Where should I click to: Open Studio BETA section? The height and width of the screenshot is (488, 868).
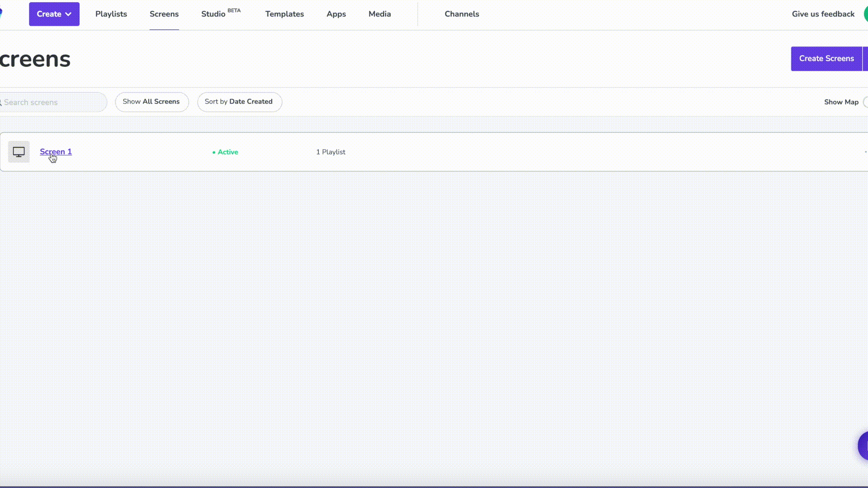221,14
